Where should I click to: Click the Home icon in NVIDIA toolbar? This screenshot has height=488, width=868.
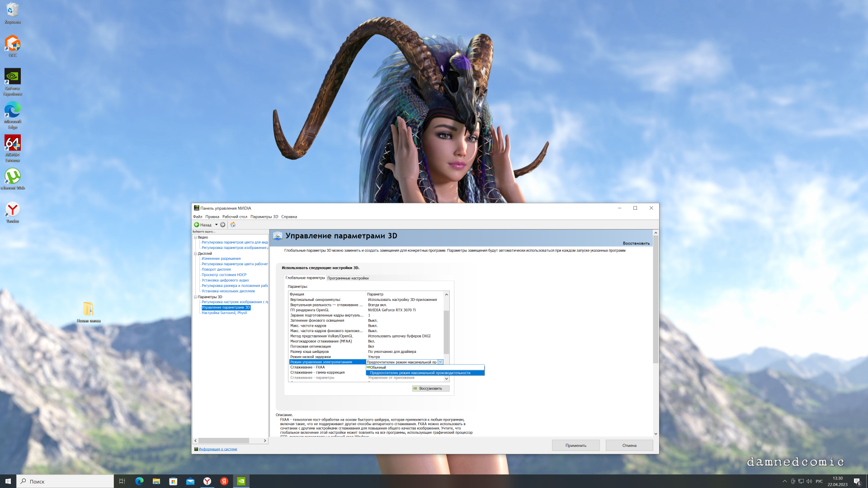(233, 225)
